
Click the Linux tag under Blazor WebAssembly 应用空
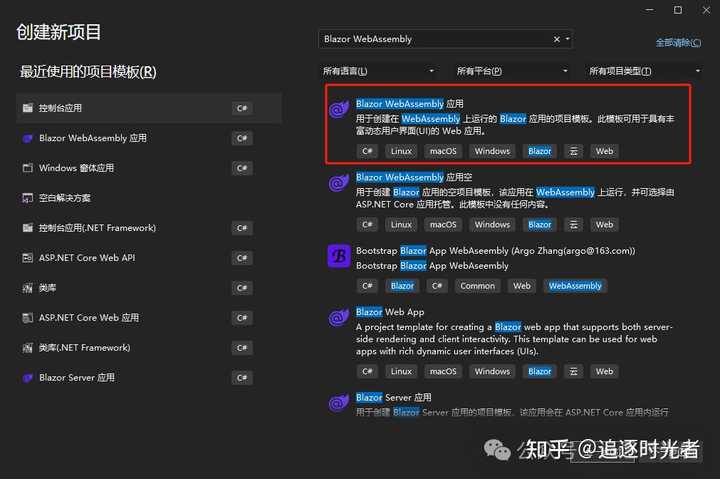pos(401,225)
